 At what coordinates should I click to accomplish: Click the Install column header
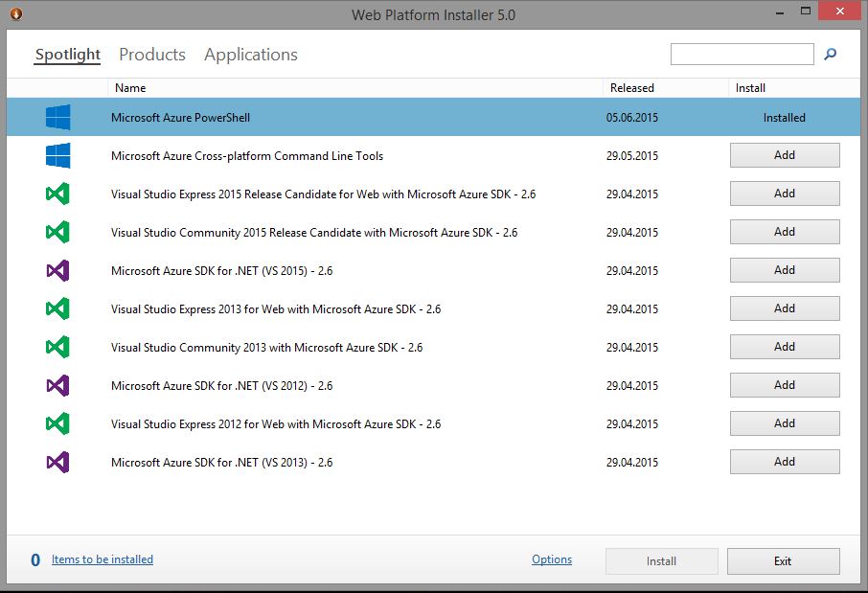pos(794,88)
